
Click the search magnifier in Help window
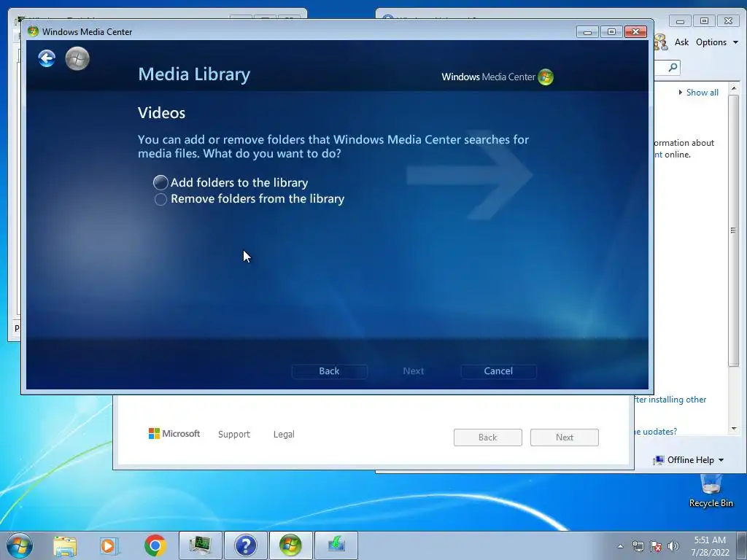tap(673, 67)
